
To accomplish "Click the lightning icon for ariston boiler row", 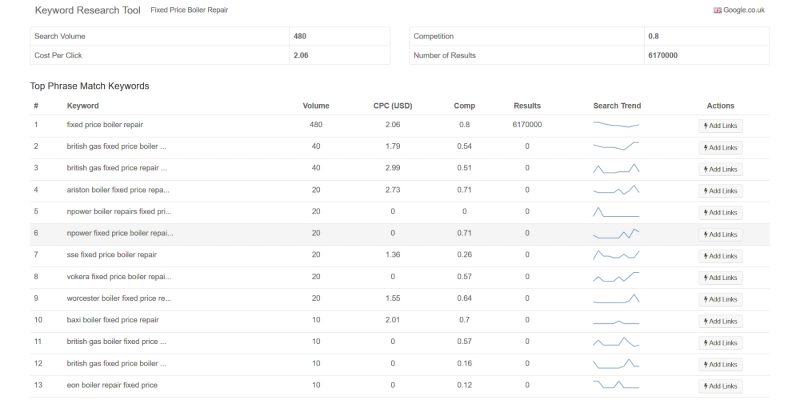I will (x=706, y=191).
